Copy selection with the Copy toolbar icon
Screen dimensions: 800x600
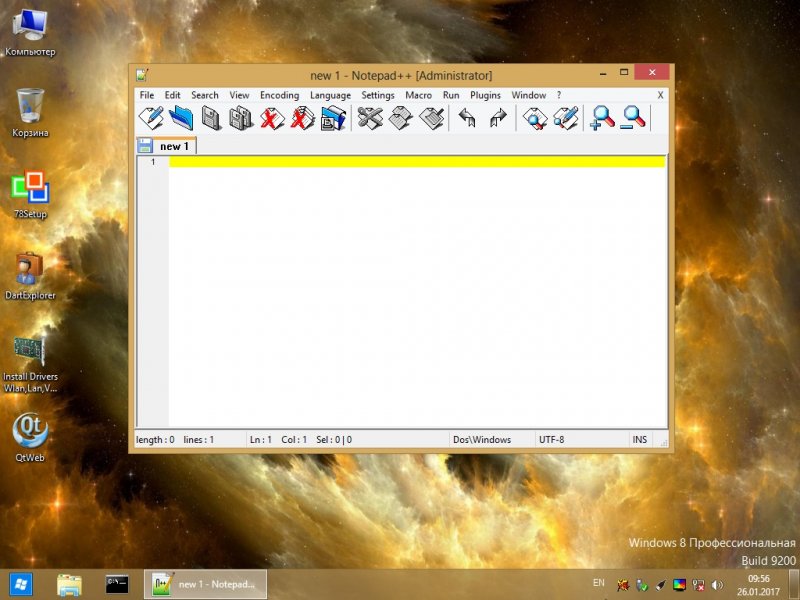point(401,118)
